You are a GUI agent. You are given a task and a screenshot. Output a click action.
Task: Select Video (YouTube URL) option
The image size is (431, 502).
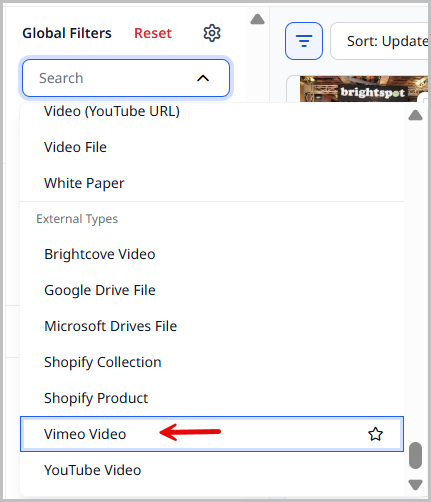tap(212, 111)
